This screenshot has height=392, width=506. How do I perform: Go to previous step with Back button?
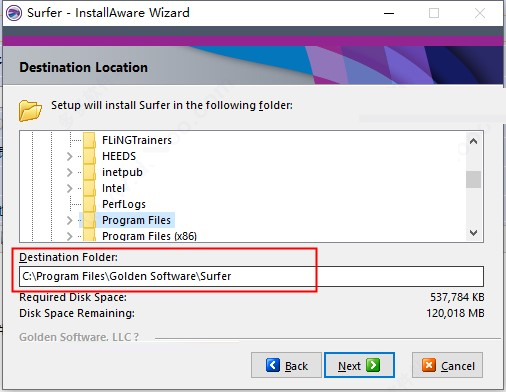[x=286, y=365]
